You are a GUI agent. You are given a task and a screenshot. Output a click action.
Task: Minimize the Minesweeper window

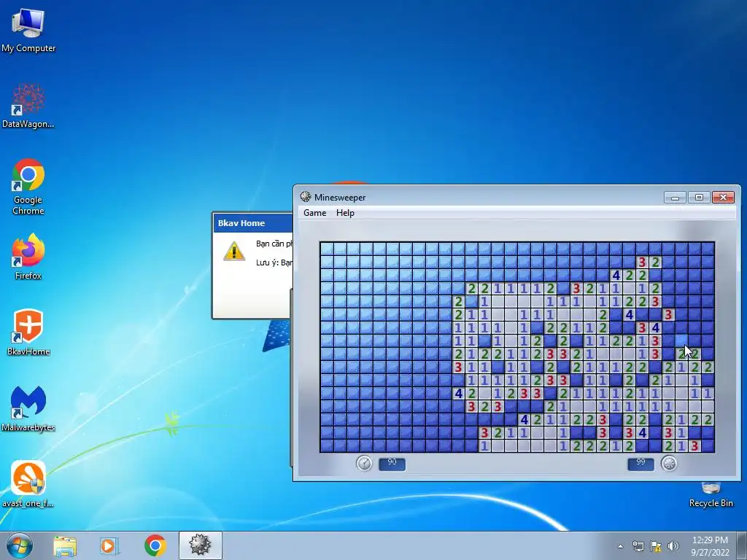(x=675, y=197)
